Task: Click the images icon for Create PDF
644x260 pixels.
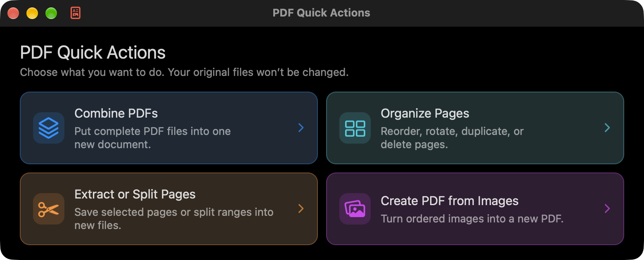Action: 355,209
